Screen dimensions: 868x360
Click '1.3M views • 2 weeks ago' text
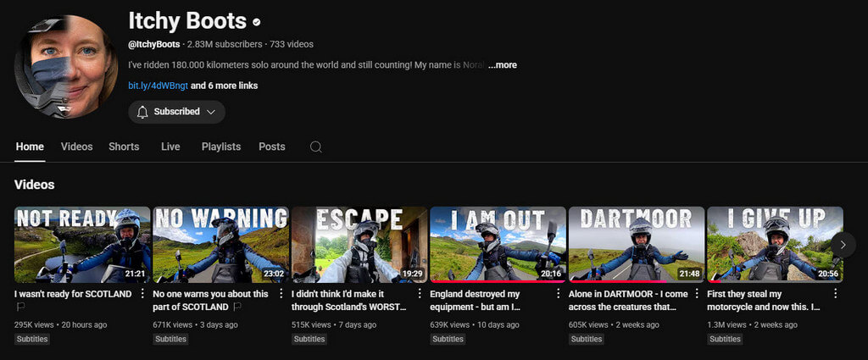(x=753, y=324)
